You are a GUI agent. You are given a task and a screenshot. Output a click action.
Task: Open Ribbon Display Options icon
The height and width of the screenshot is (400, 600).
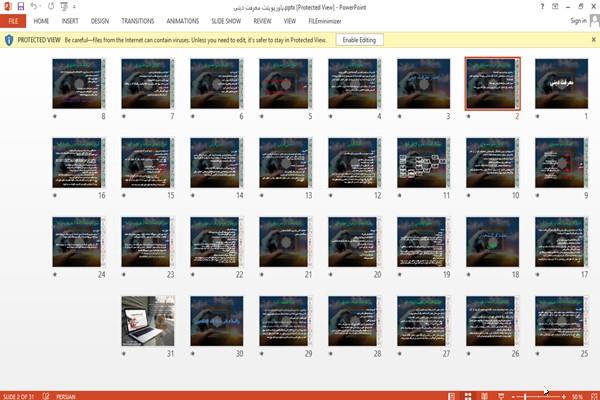[x=555, y=7]
